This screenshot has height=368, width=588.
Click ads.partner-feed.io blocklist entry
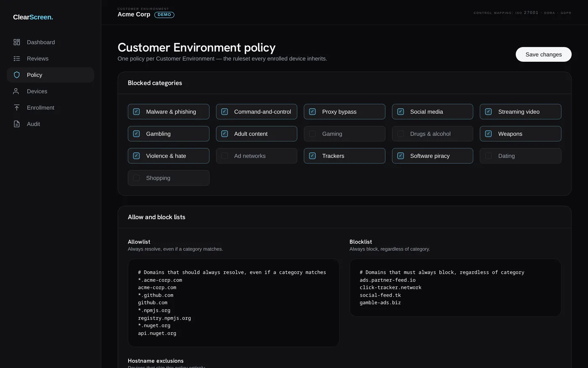[x=388, y=280]
